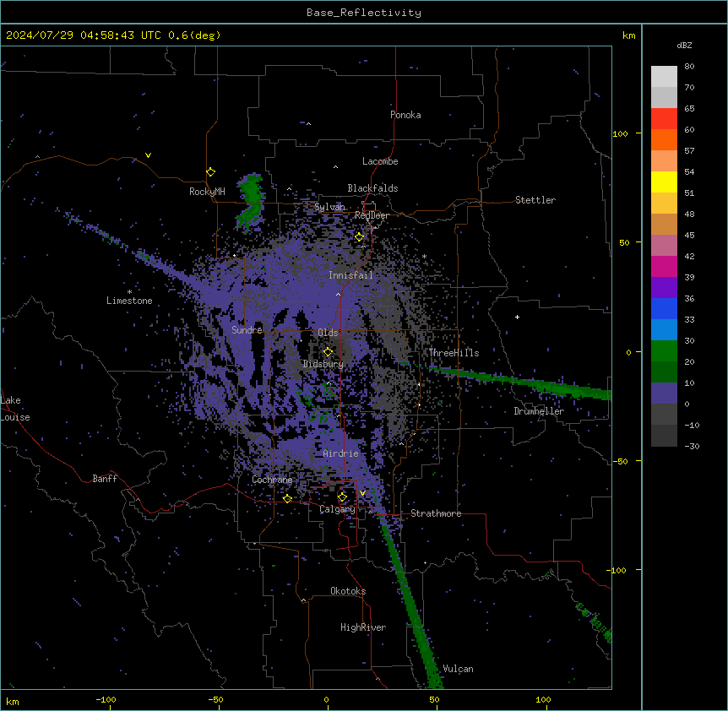The width and height of the screenshot is (728, 711).
Task: Pick the red 60-65 dBZ legend swatch
Action: click(664, 119)
